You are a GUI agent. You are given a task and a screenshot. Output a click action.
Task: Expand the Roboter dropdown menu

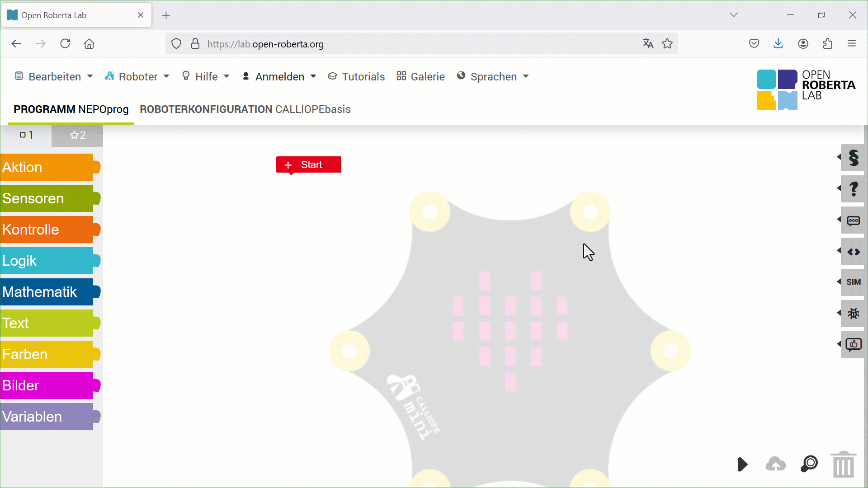[x=137, y=76]
